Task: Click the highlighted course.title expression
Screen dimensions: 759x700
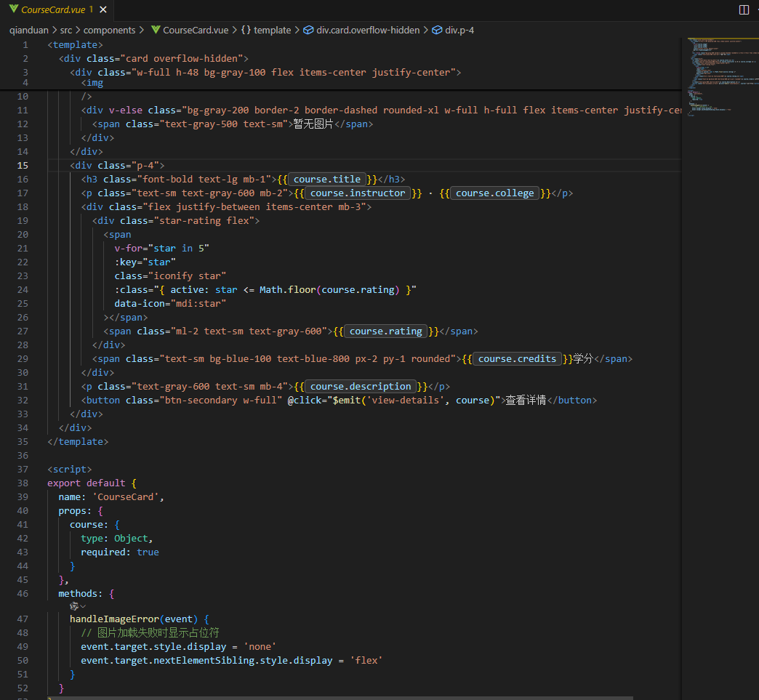Action: click(x=326, y=179)
